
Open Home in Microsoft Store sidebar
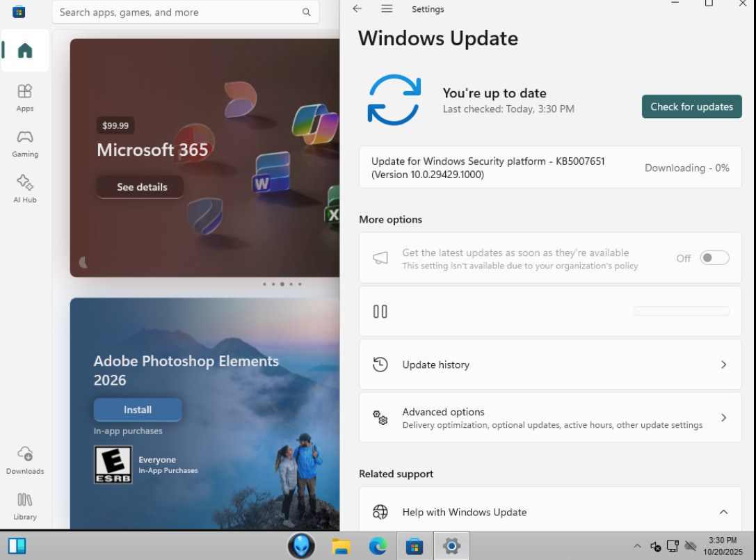(24, 51)
